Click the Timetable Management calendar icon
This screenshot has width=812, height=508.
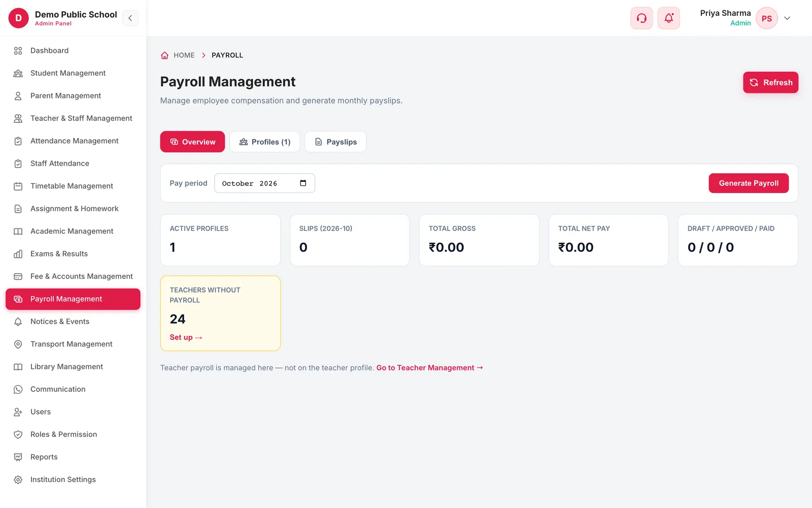18,186
